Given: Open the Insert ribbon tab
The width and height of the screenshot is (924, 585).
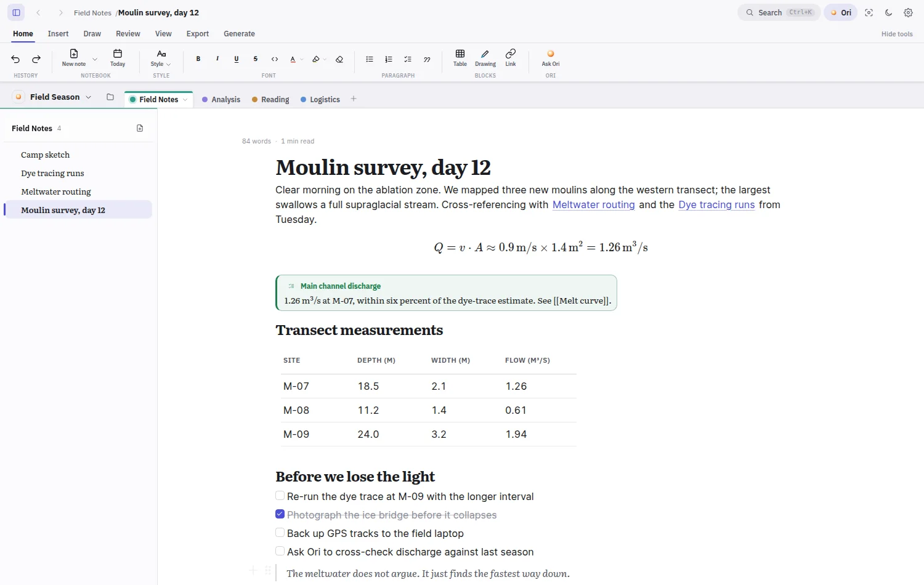Looking at the screenshot, I should (x=58, y=34).
